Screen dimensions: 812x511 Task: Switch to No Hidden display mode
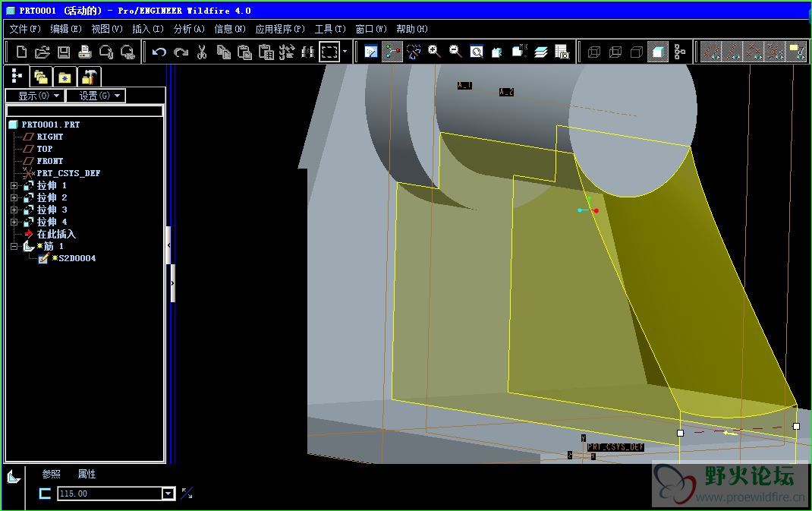point(637,52)
